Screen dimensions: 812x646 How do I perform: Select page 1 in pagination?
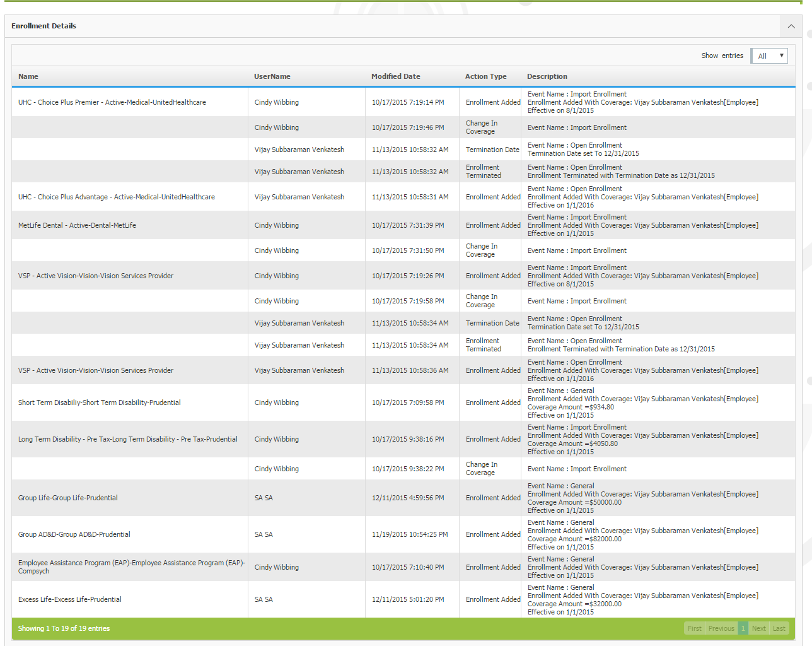(743, 628)
